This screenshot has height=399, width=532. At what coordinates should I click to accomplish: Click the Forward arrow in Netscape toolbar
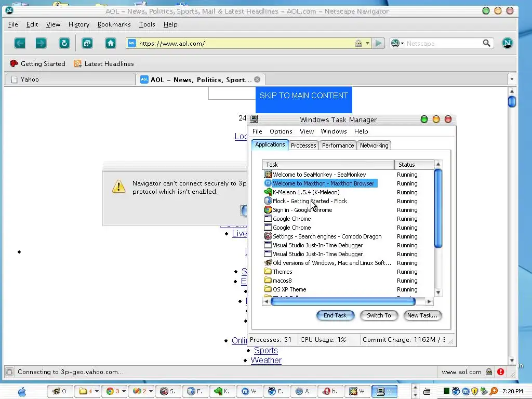(41, 43)
